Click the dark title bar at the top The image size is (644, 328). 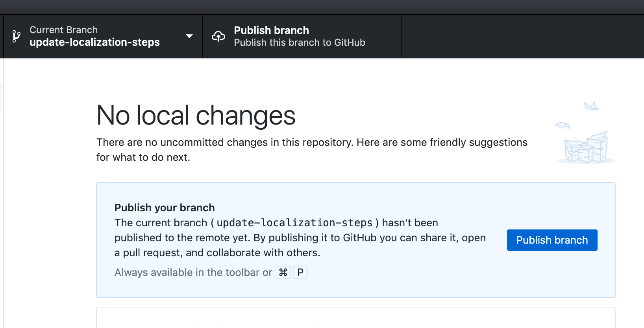pyautogui.click(x=322, y=6)
